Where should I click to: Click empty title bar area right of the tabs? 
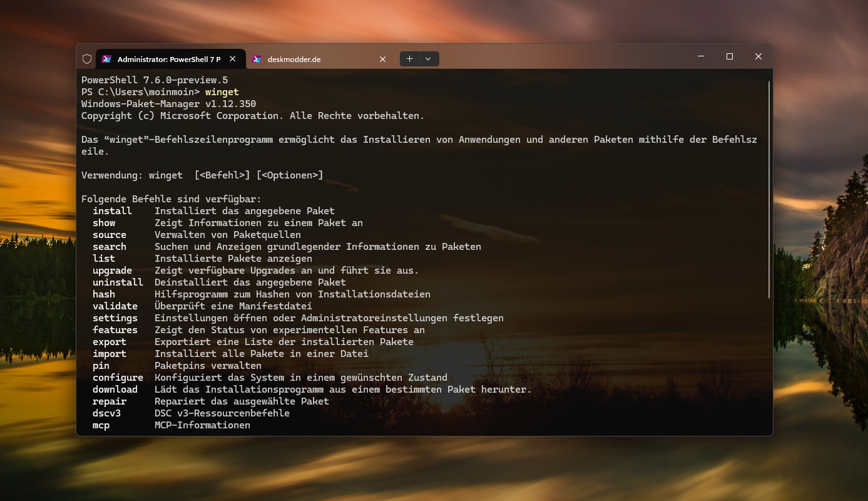click(563, 56)
